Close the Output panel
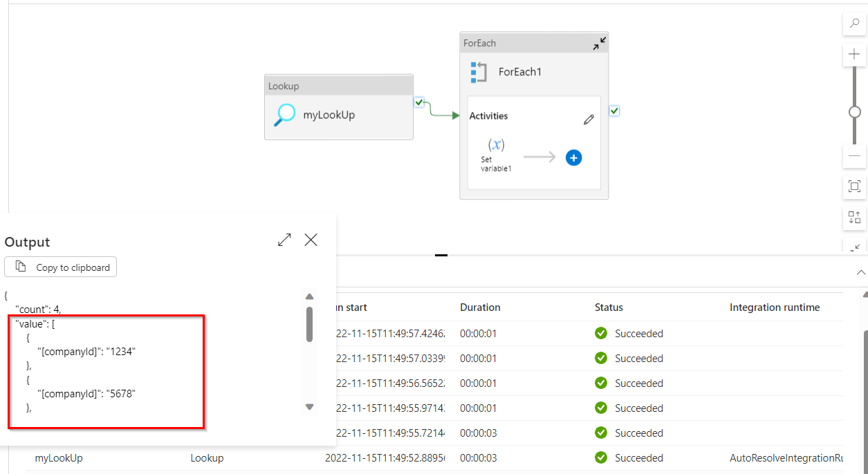Image resolution: width=868 pixels, height=474 pixels. 311,240
